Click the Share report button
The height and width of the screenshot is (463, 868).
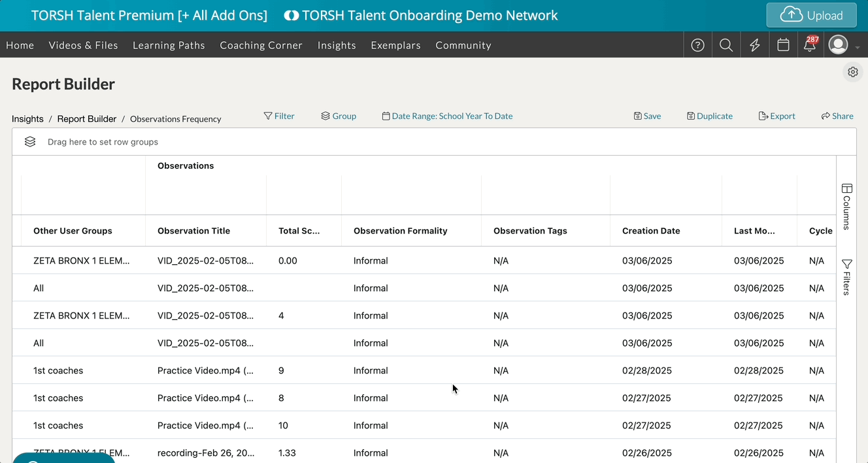[x=837, y=116]
